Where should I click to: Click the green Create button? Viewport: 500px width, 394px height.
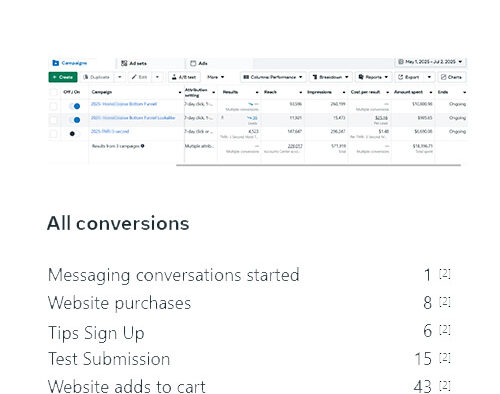63,77
